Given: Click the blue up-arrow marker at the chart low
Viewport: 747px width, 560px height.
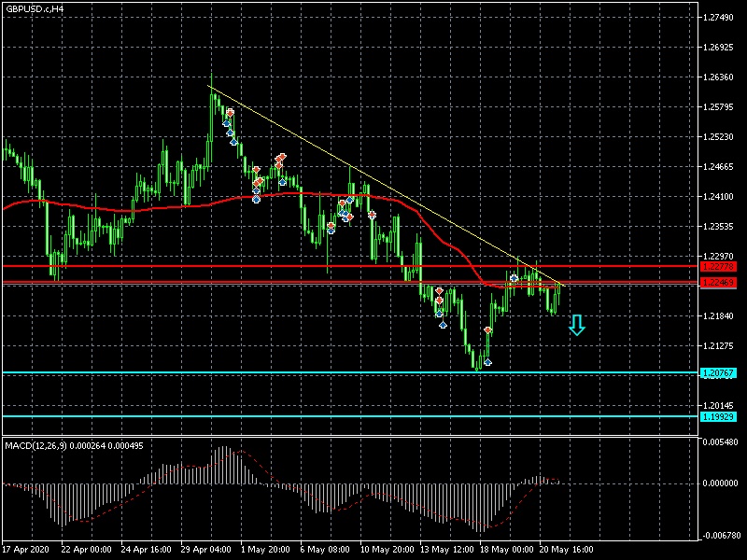Looking at the screenshot, I should [x=487, y=361].
